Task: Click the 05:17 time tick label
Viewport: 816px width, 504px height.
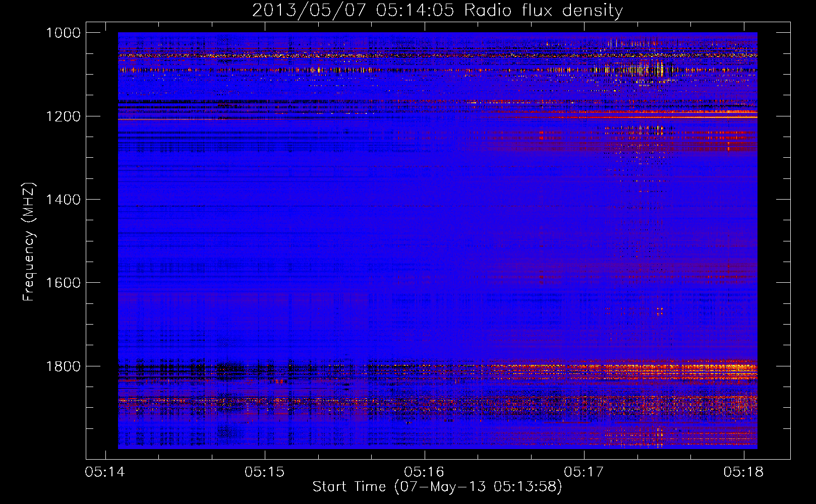Action: pos(584,472)
